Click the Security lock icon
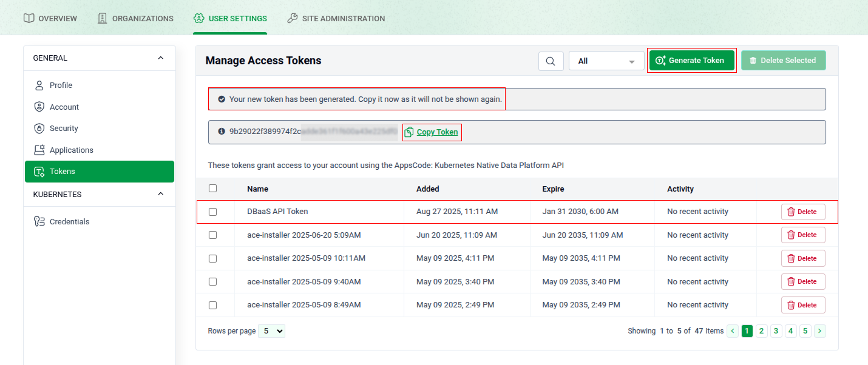 (x=39, y=129)
